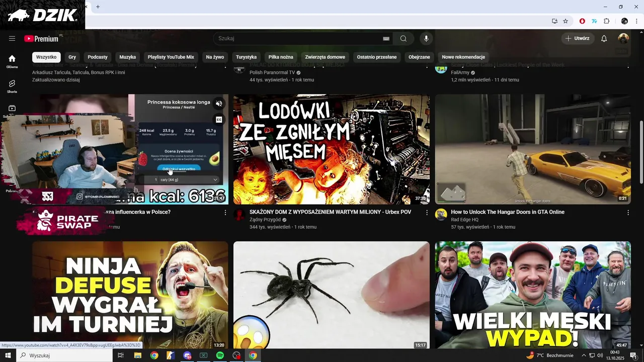
Task: Click the Utwórz create button
Action: click(x=577, y=39)
